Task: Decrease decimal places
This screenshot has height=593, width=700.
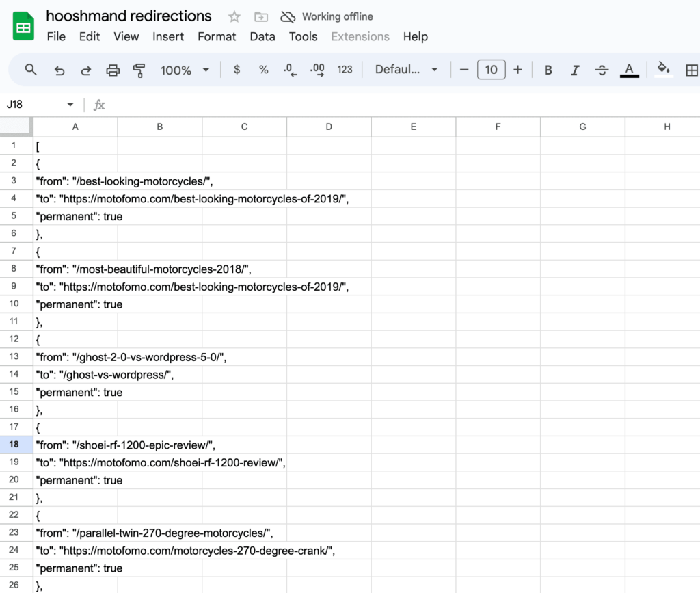Action: click(290, 70)
